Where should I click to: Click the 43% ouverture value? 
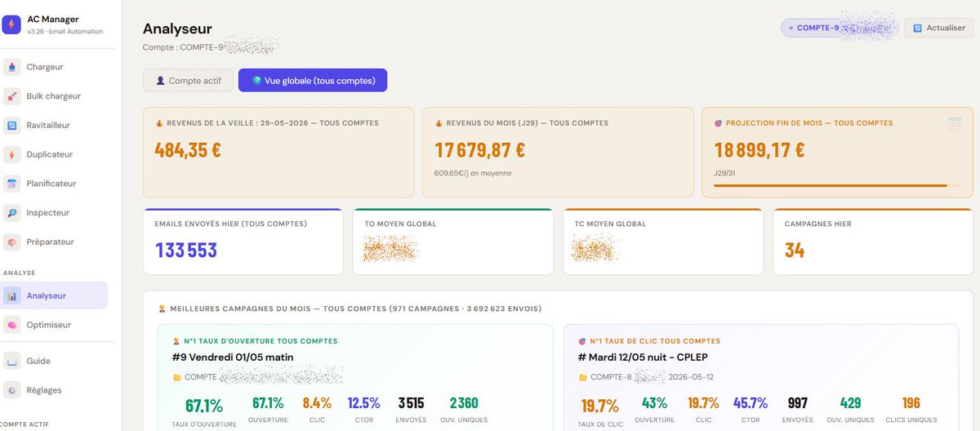[654, 403]
